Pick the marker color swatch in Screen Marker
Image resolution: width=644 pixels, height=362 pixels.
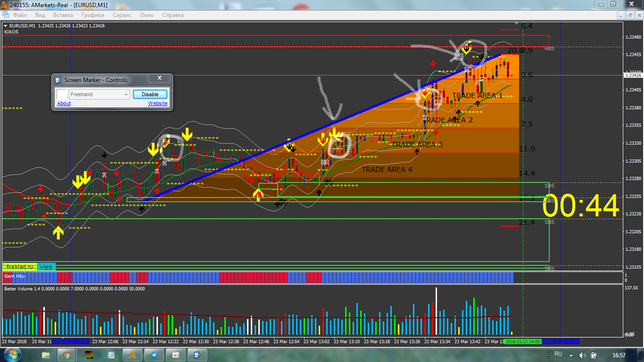coord(62,94)
